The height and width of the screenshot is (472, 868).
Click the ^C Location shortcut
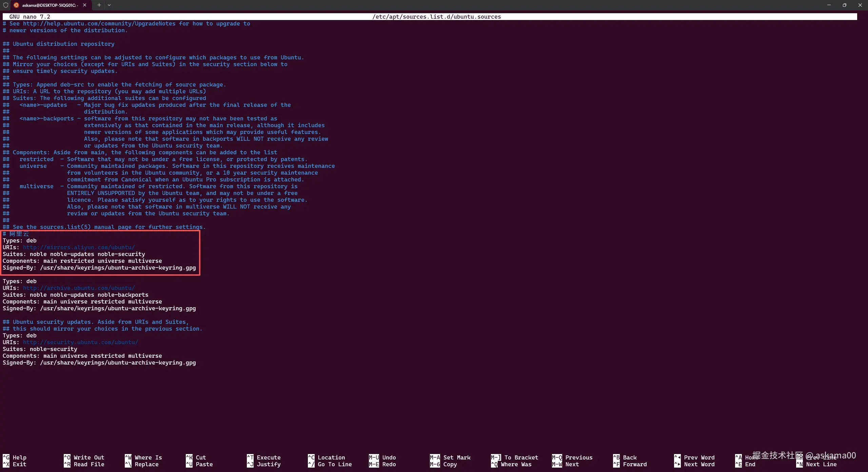327,457
